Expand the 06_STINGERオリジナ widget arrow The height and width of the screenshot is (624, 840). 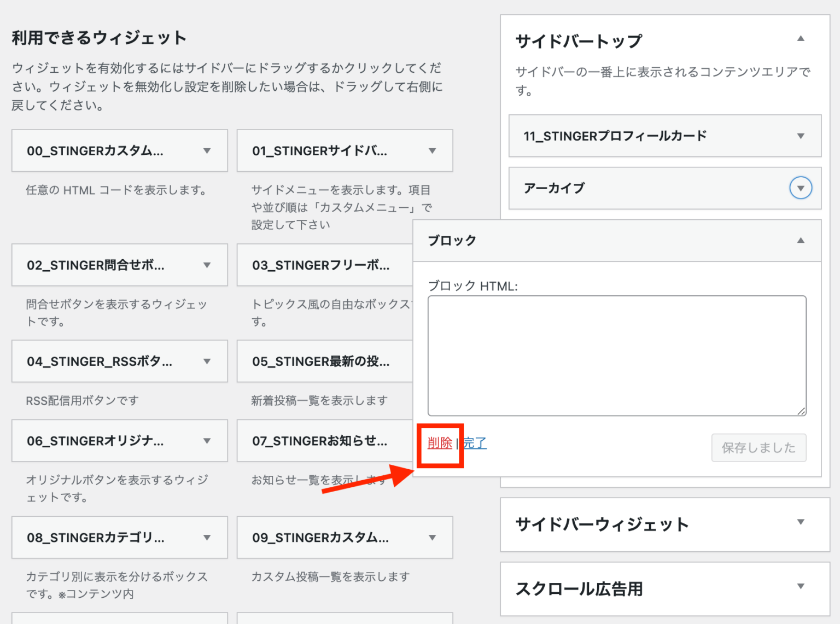click(207, 441)
